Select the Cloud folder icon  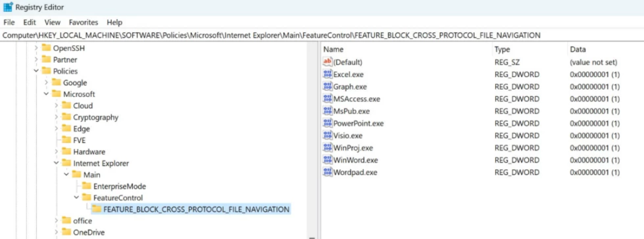click(x=66, y=105)
